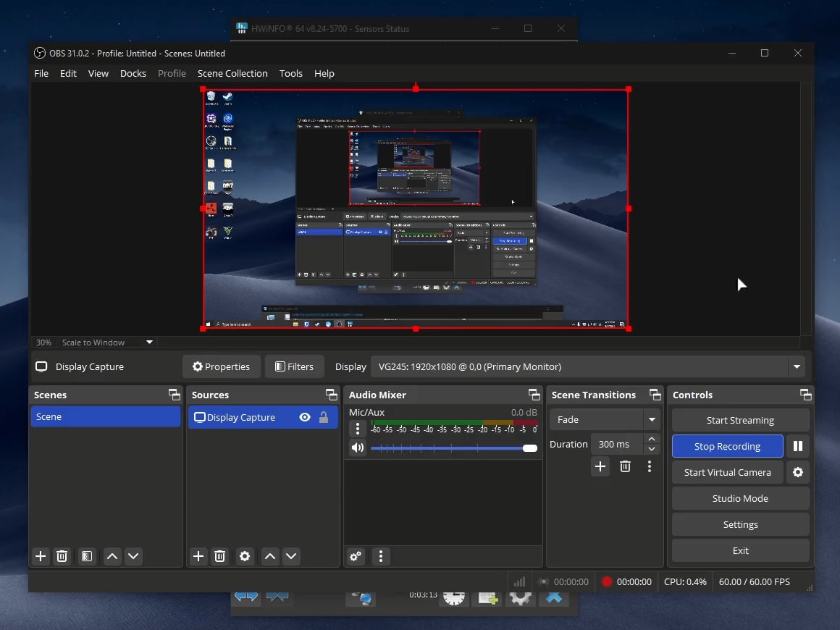Click the Exit button

[740, 550]
